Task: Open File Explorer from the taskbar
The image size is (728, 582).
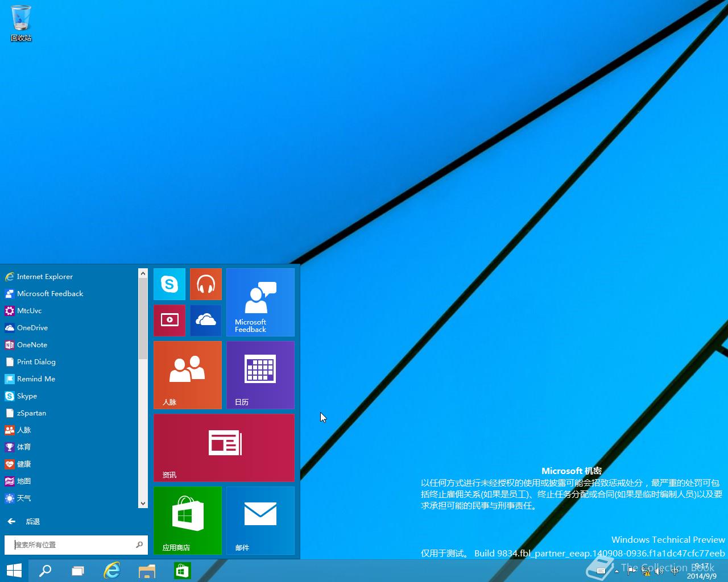Action: [x=147, y=571]
